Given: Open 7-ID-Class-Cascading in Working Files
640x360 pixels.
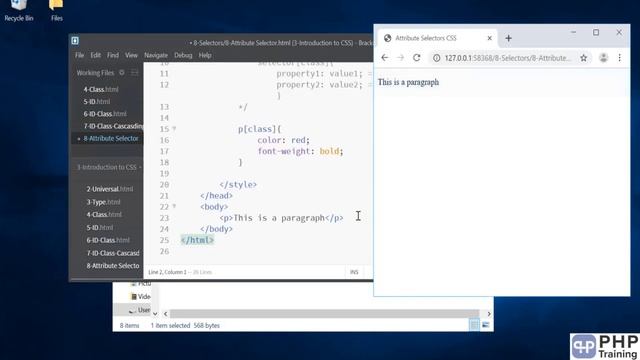Looking at the screenshot, I should [x=113, y=126].
